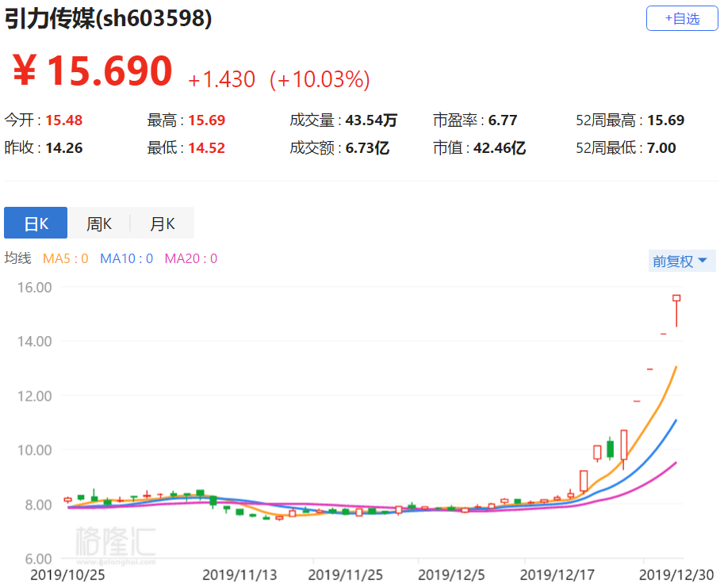Click the percentage change (+10.03%)
The image size is (724, 588).
pyautogui.click(x=320, y=79)
